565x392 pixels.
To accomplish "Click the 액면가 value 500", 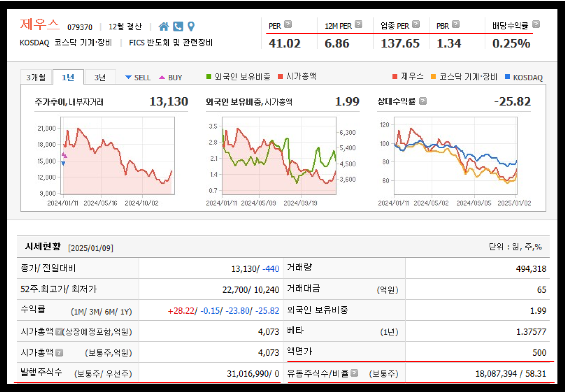I will (539, 353).
